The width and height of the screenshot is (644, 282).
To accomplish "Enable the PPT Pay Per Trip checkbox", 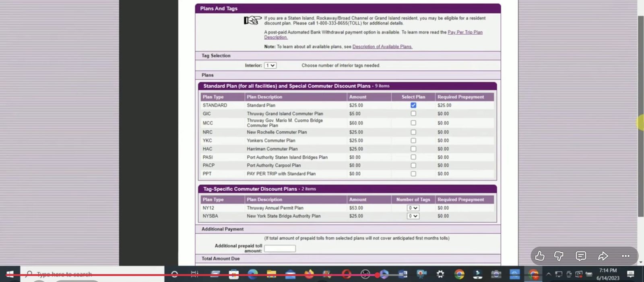I will (x=413, y=174).
